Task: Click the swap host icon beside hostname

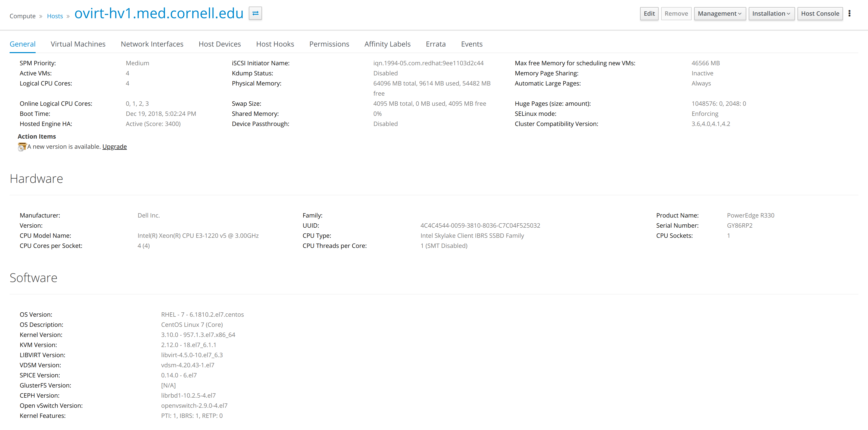Action: 255,13
